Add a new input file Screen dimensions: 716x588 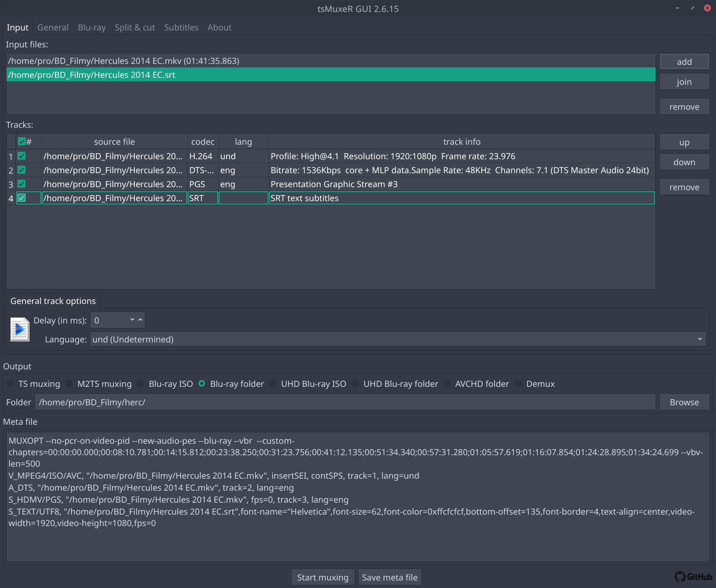pos(684,61)
